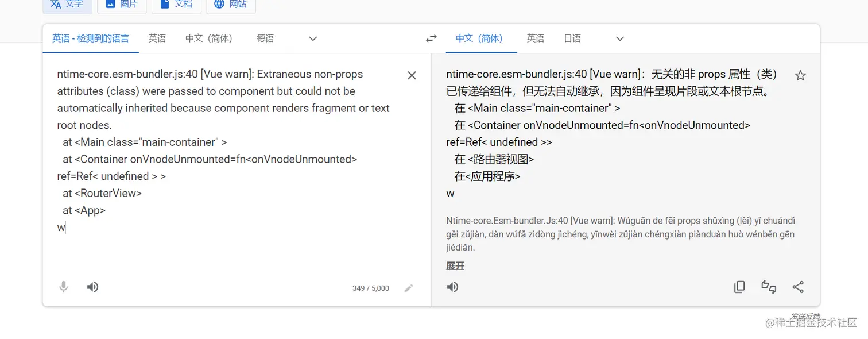Open the pencil input tools icon

[x=409, y=288]
